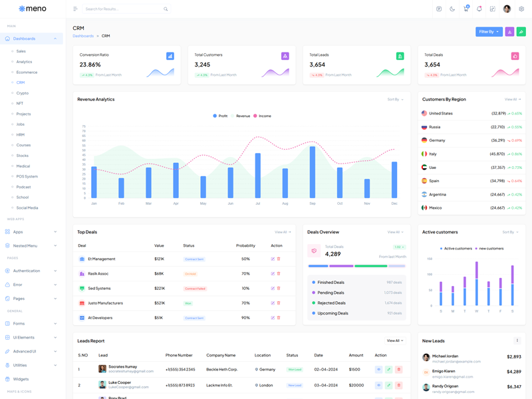Screen dimensions: 532x399
Task: Expand the Authentication sidebar menu
Action: coord(31,271)
